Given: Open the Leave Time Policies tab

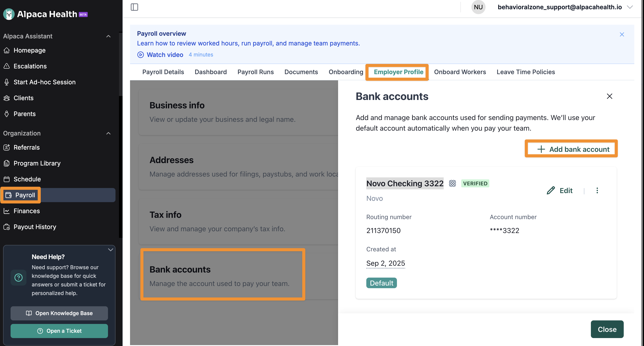Looking at the screenshot, I should 526,72.
